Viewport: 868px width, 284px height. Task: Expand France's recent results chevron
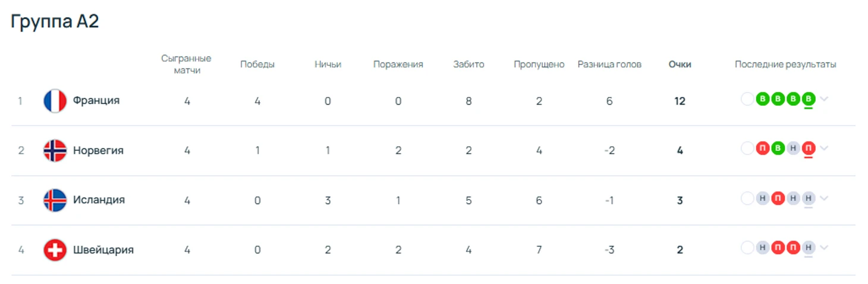[823, 99]
